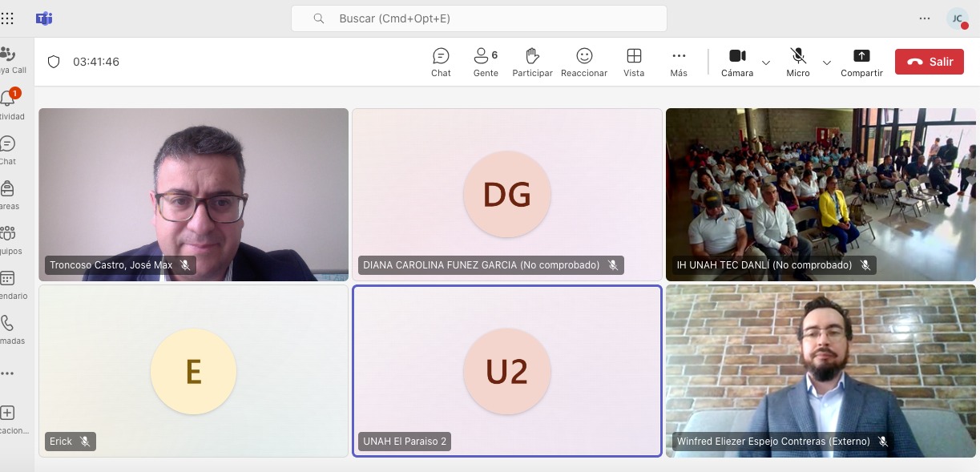Open the three-dot settings menu beside profile
Image resolution: width=980 pixels, height=472 pixels.
pos(925,18)
